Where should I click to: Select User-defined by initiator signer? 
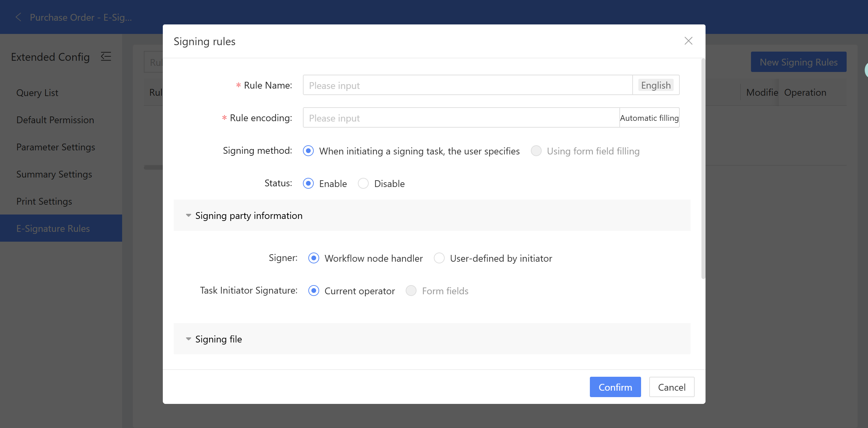(x=439, y=258)
